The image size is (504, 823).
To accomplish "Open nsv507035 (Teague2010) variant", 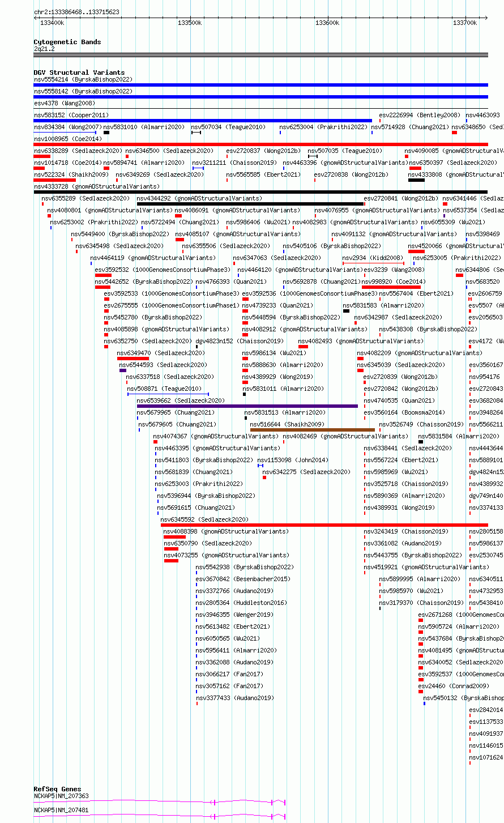I will click(345, 151).
